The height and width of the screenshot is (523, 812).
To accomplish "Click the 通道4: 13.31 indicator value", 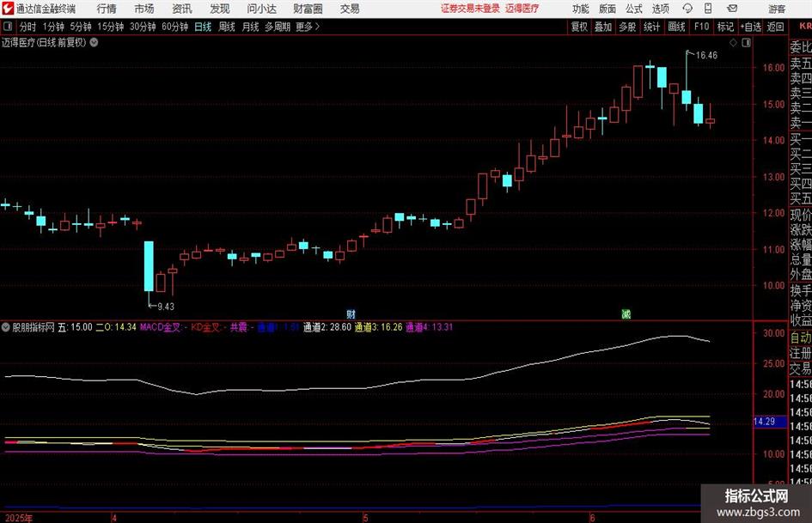I will pyautogui.click(x=430, y=327).
